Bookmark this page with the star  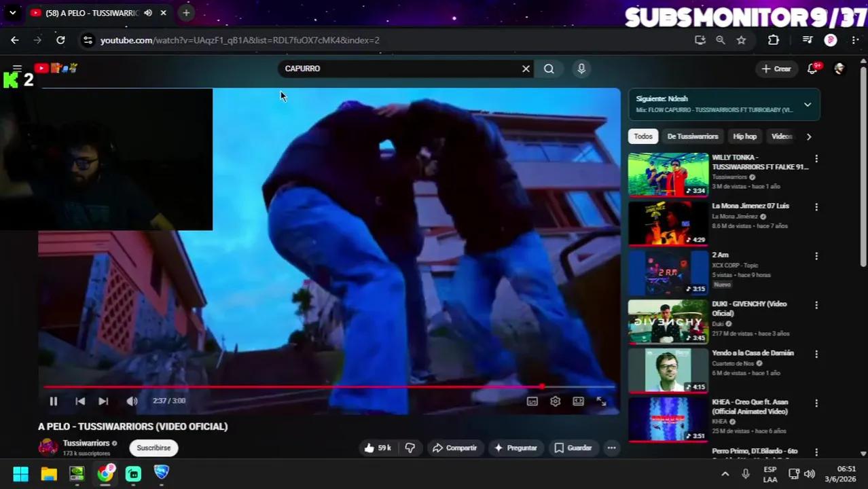741,40
